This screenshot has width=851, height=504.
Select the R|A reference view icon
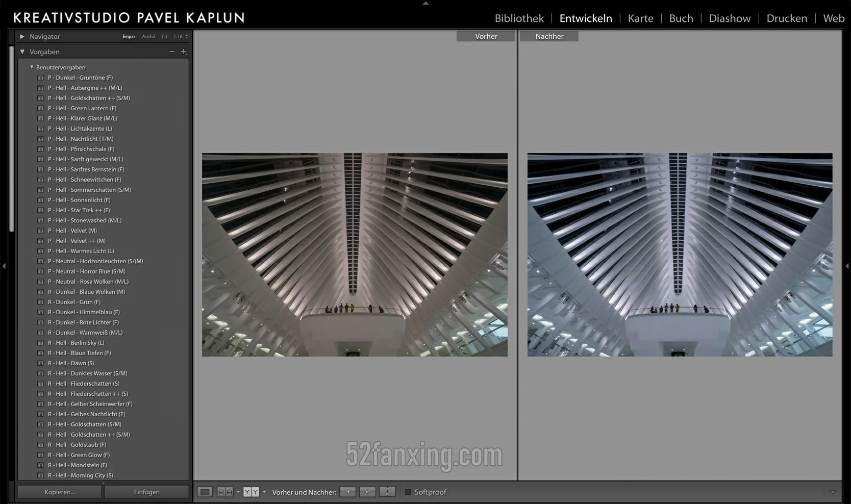point(225,492)
